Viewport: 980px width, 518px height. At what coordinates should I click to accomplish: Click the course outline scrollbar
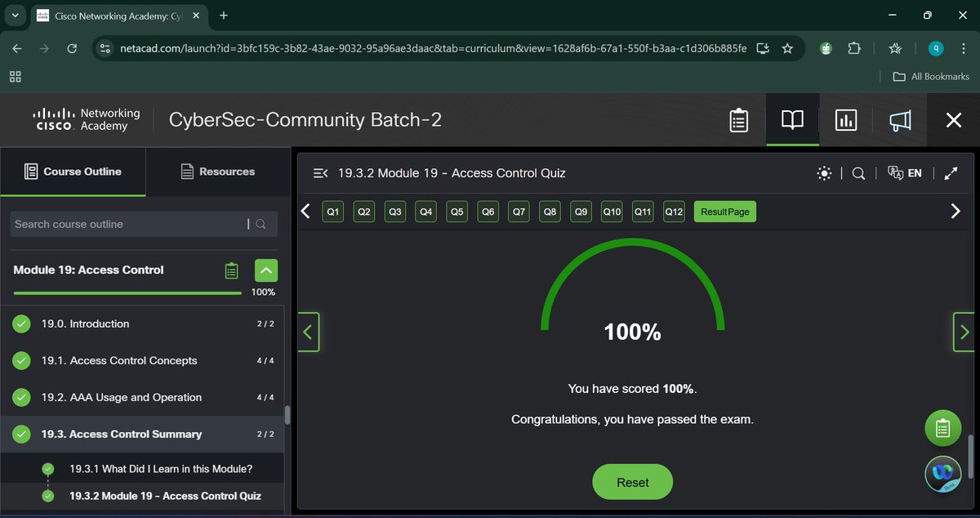[287, 415]
